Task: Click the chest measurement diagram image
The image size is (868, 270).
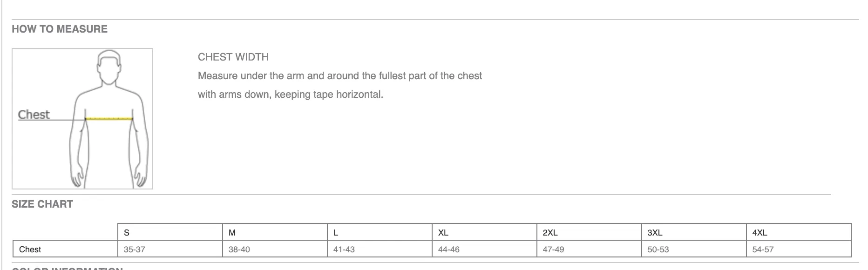Action: coord(82,119)
